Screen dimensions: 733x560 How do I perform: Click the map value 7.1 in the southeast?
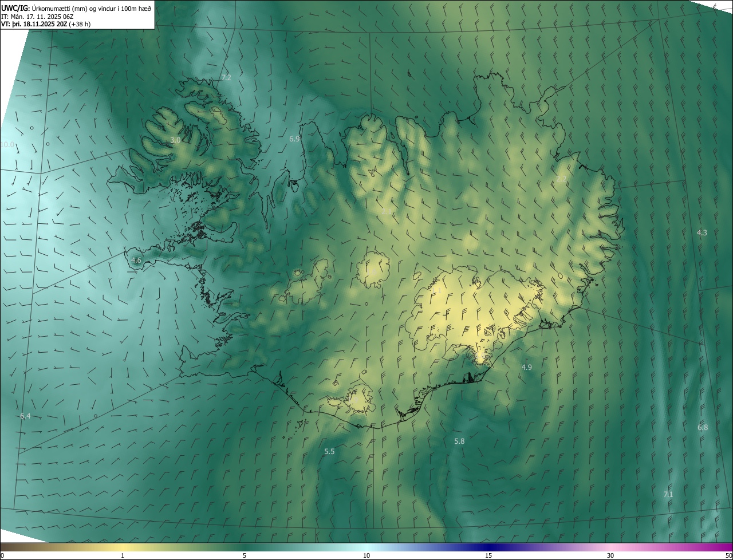tap(668, 494)
